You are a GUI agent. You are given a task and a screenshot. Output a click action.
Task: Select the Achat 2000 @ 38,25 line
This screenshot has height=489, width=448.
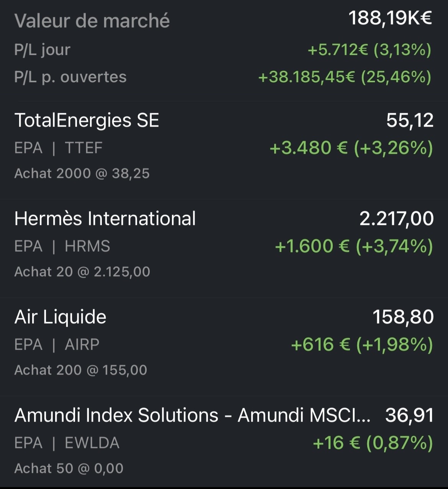(x=82, y=173)
